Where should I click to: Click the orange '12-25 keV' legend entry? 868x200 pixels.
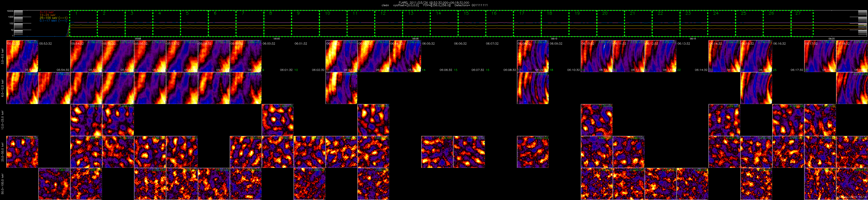[x=47, y=15]
